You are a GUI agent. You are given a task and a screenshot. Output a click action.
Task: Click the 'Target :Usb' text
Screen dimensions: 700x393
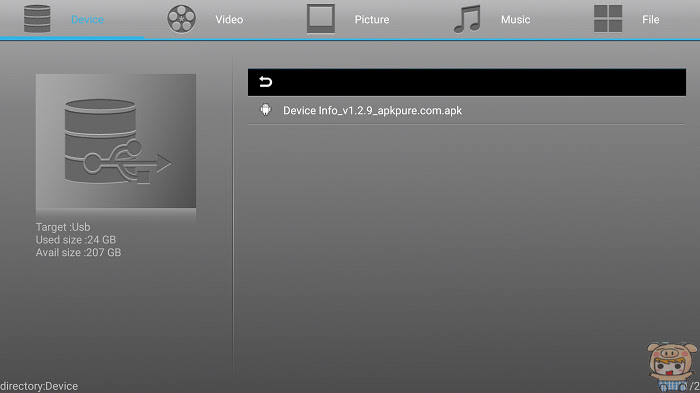[x=63, y=227]
